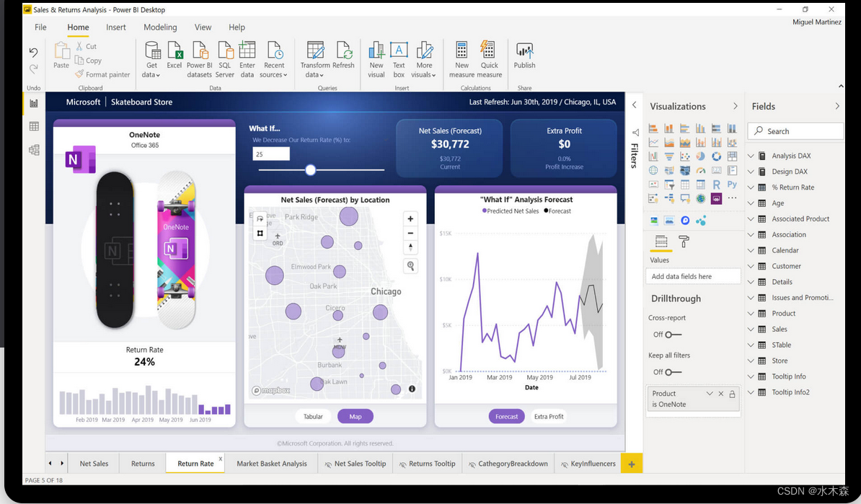Open More visuals dropdown
The width and height of the screenshot is (861, 504).
click(x=423, y=75)
